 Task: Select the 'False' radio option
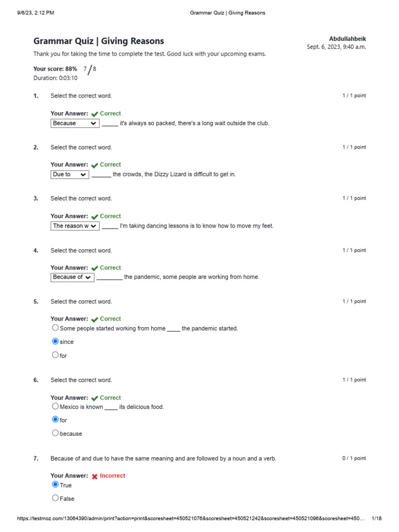tap(56, 498)
